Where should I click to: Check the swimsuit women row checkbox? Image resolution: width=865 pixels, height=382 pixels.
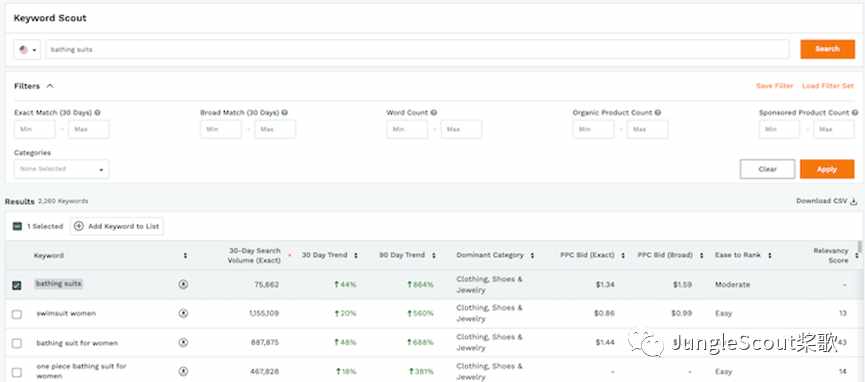click(17, 314)
